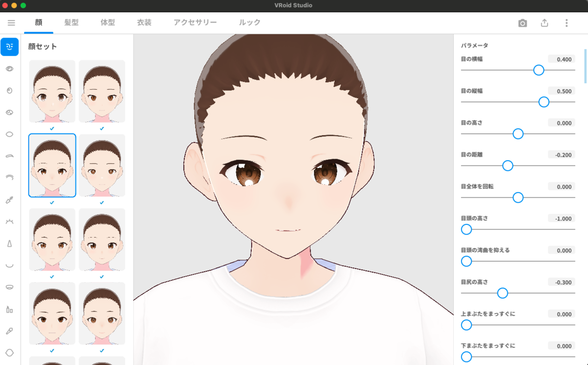This screenshot has height=365, width=588.
Task: Switch to the 髪型 tab
Action: (71, 23)
